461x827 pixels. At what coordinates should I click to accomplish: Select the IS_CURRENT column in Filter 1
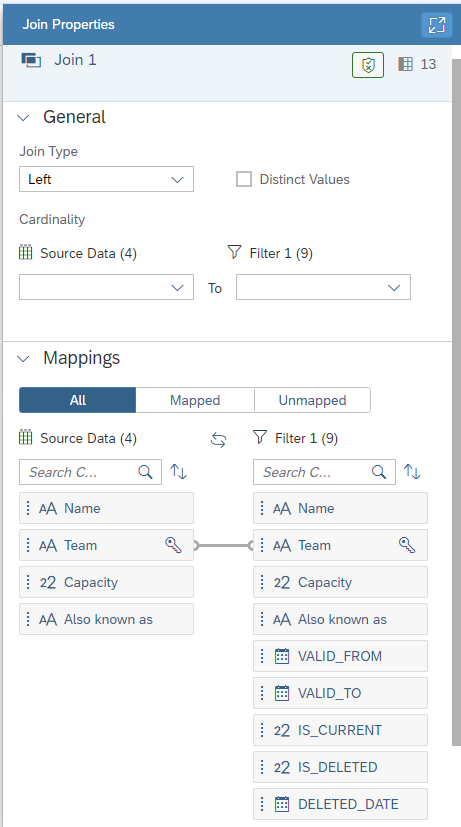tap(340, 730)
